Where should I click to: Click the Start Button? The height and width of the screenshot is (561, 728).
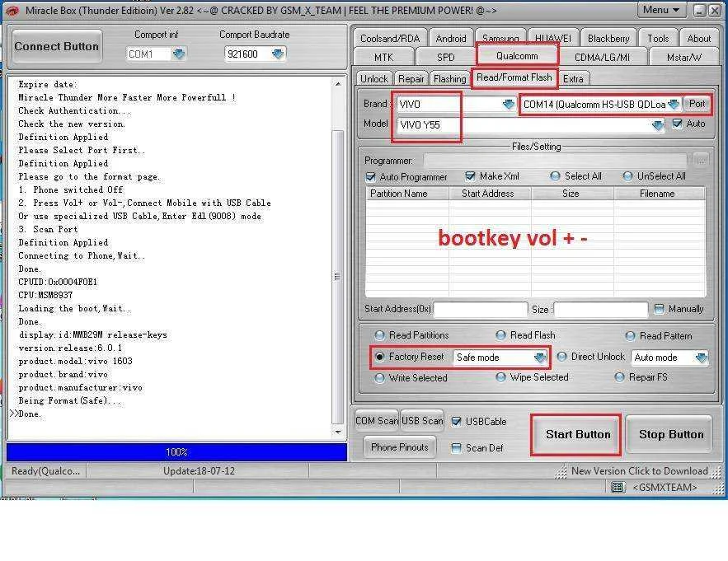coord(578,434)
